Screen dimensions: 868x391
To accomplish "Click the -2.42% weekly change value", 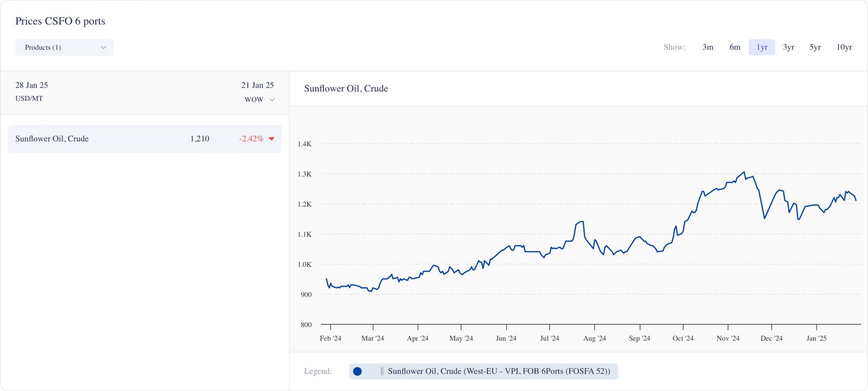I will tap(251, 139).
